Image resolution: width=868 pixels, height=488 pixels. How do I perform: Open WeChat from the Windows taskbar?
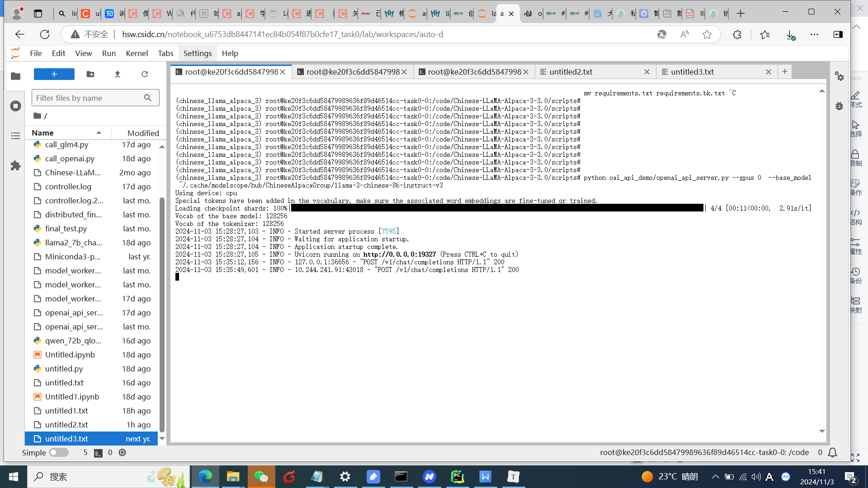[261, 477]
